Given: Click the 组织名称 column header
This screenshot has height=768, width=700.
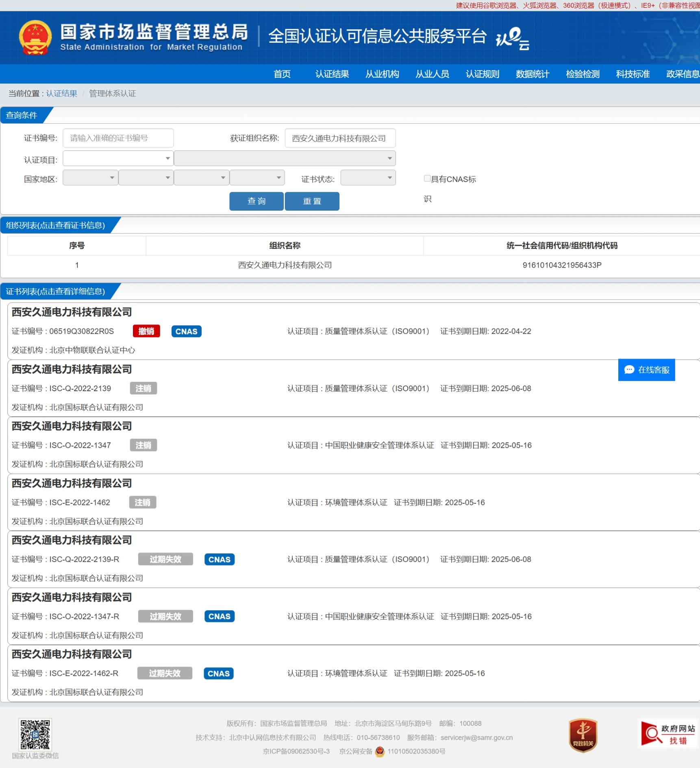Looking at the screenshot, I should (285, 246).
